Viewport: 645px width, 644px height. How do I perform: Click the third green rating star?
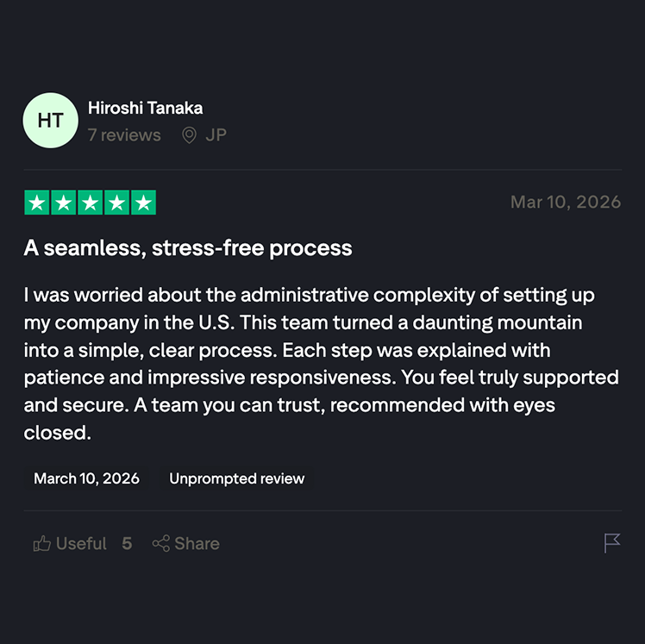point(91,203)
